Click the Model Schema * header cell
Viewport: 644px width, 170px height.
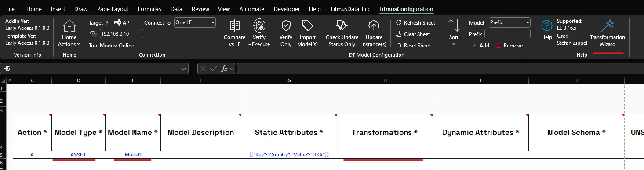576,132
